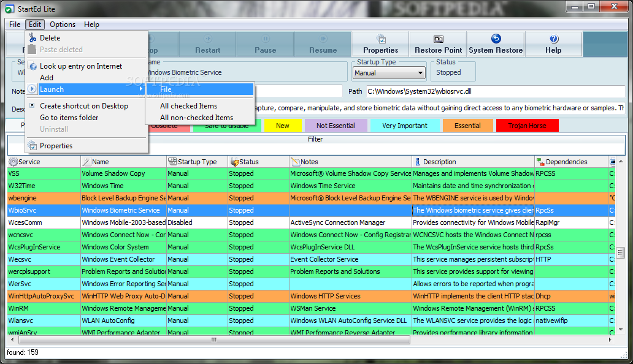This screenshot has width=633, height=364.
Task: Select the Wecsvc service row
Action: pyautogui.click(x=311, y=259)
